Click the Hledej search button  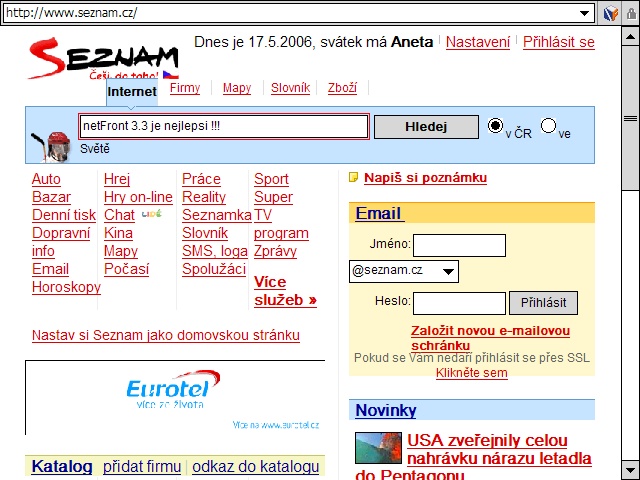click(426, 127)
